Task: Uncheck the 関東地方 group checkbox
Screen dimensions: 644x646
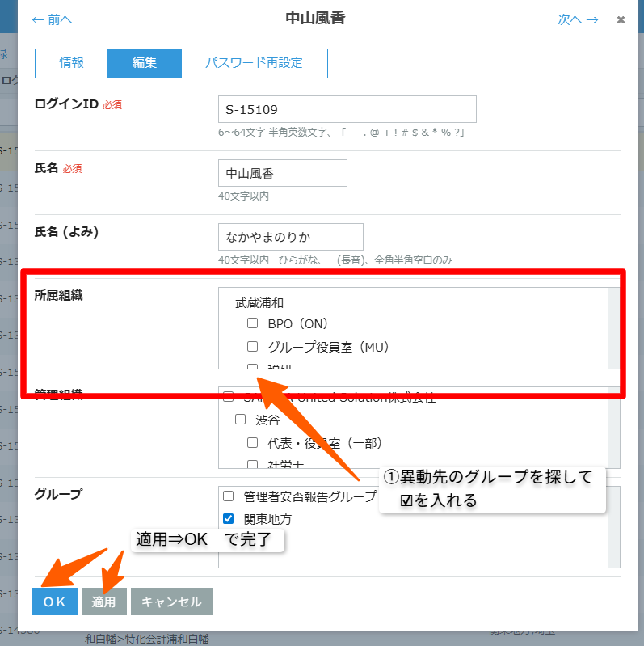Action: coord(229,519)
